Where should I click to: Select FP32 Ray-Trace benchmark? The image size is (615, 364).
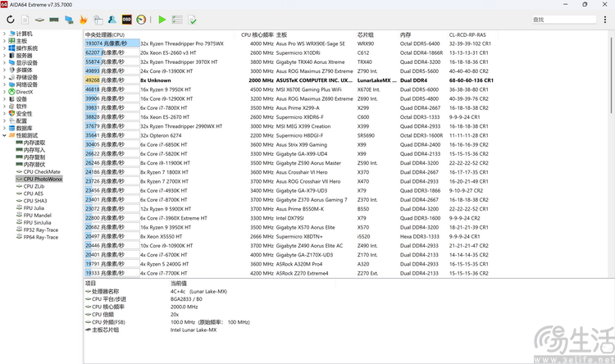coord(41,230)
